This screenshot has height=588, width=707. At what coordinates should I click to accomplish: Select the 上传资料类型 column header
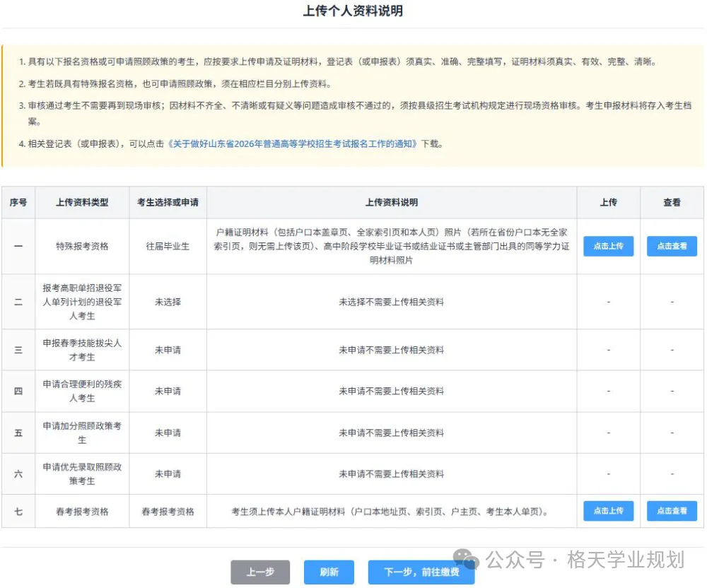click(x=82, y=202)
